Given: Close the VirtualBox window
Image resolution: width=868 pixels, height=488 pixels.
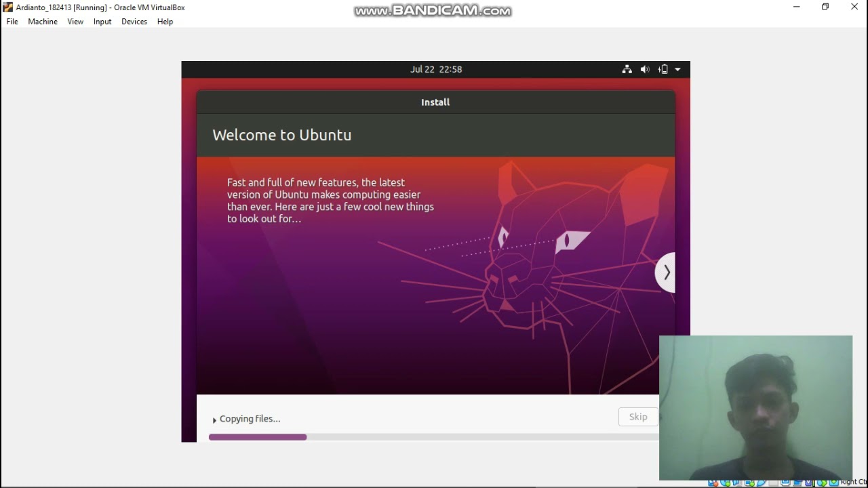Looking at the screenshot, I should (854, 7).
